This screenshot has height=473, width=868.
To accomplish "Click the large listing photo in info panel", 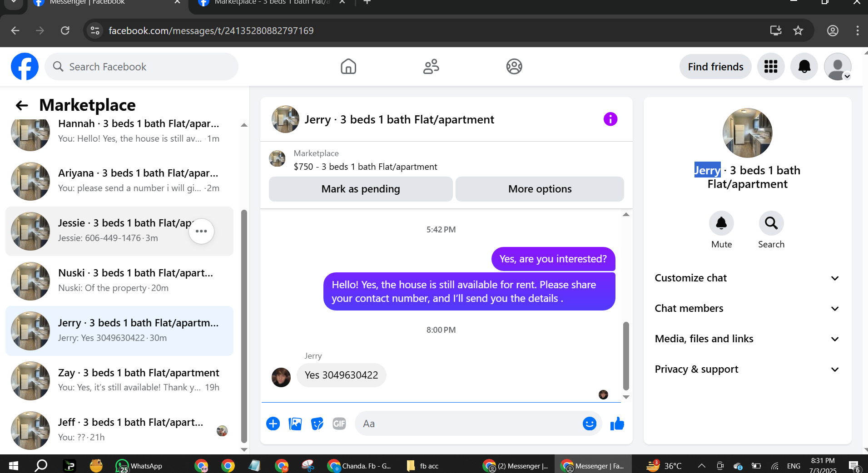I will tap(747, 133).
